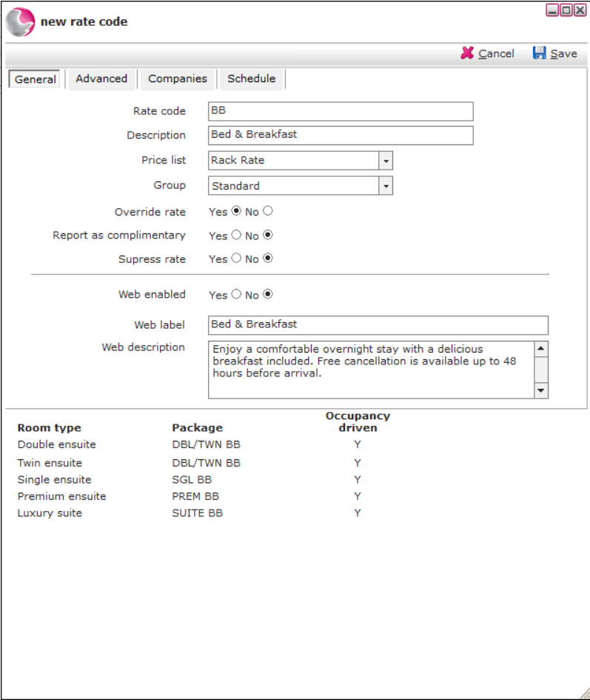Click the Package column header
Image resolution: width=590 pixels, height=700 pixels.
click(x=197, y=427)
